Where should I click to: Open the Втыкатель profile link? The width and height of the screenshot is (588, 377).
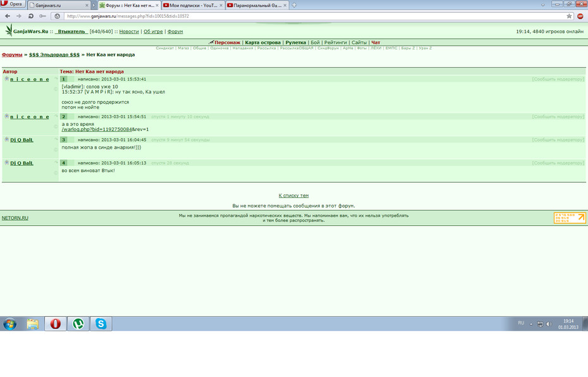[x=71, y=32]
